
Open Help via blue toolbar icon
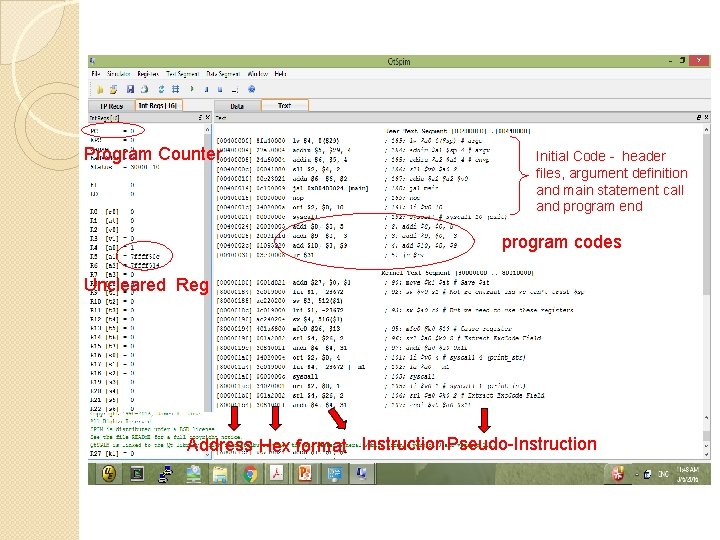click(x=251, y=89)
